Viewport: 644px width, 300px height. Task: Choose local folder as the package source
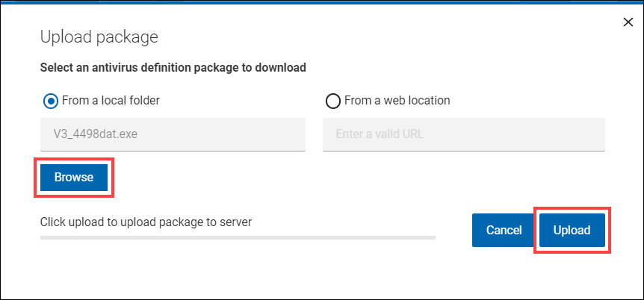(x=50, y=100)
